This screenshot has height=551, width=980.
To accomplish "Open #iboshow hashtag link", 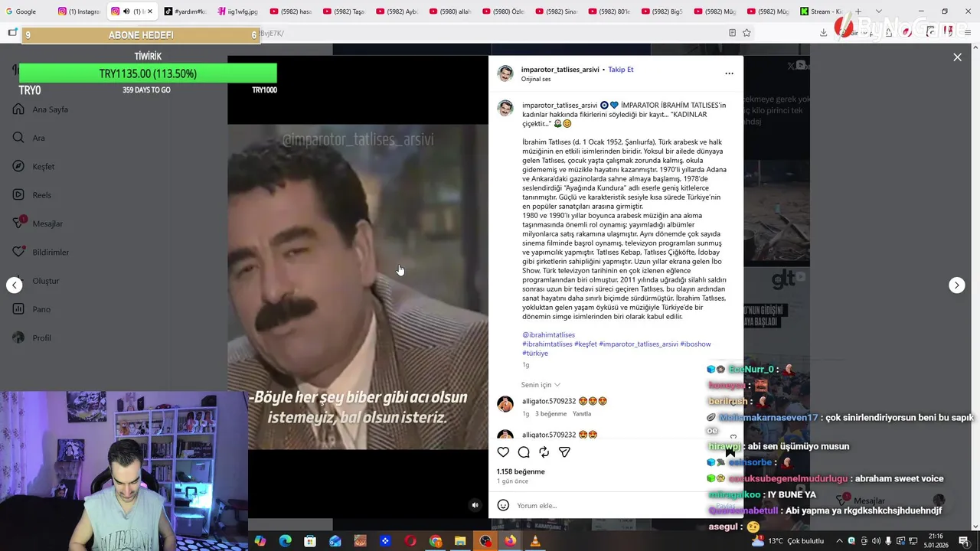I will tap(695, 344).
